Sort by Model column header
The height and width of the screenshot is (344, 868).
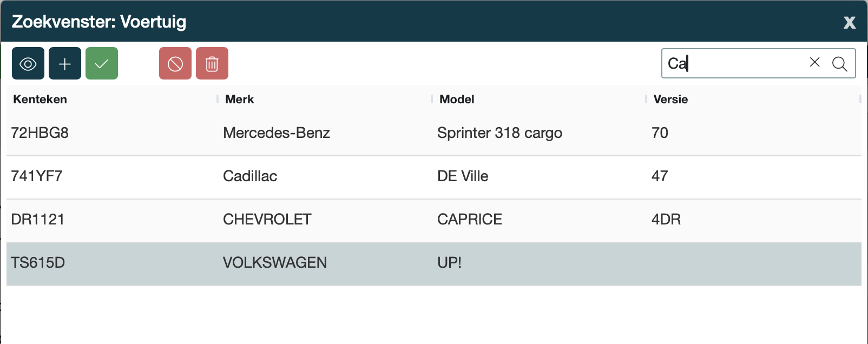coord(457,100)
